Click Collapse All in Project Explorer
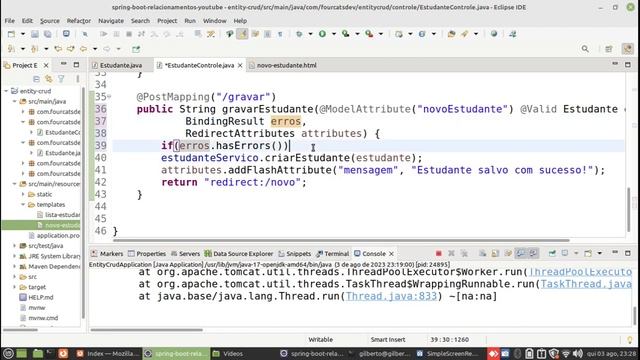This screenshot has width=640, height=360. 36,79
